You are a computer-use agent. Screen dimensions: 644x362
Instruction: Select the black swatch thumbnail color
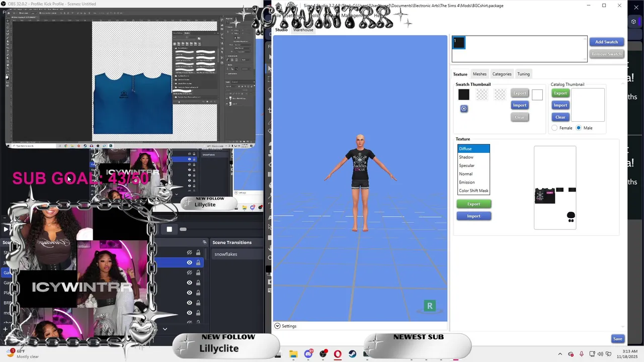[x=464, y=94]
